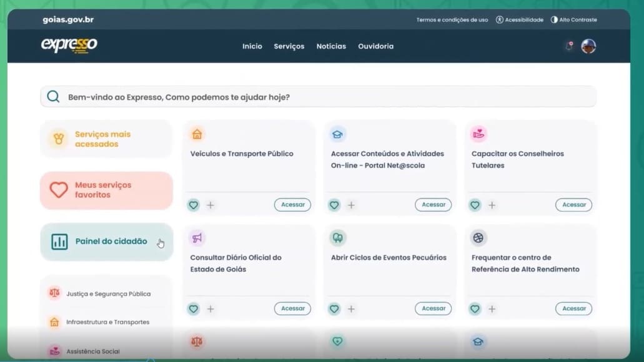This screenshot has width=644, height=362.
Task: Click the Veículos e Transporte Público card icon
Action: coord(197,134)
